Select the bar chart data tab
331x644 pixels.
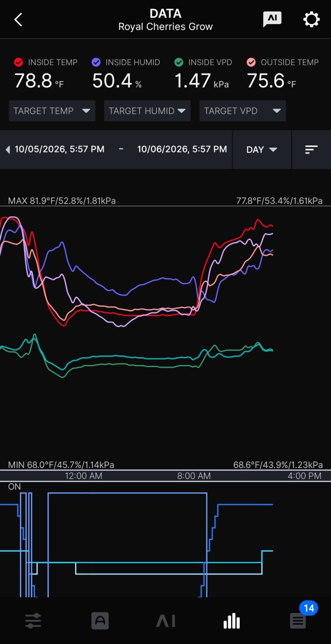232,621
